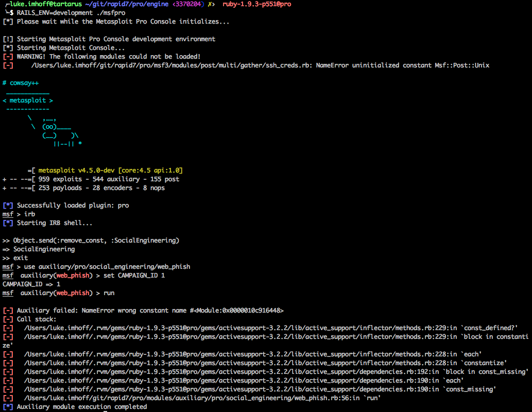This screenshot has width=532, height=412.
Task: Click 'Starting Metasploit Pro Console development environment' line
Action: click(x=109, y=39)
